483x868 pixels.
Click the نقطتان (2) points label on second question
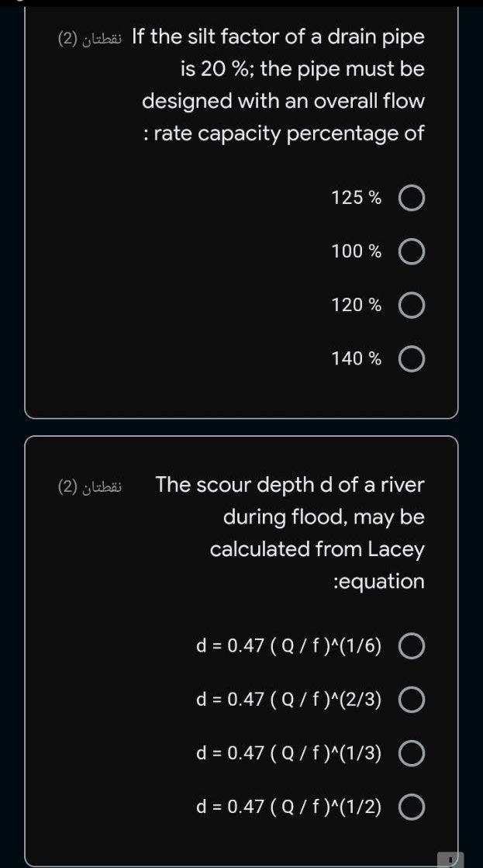[87, 484]
